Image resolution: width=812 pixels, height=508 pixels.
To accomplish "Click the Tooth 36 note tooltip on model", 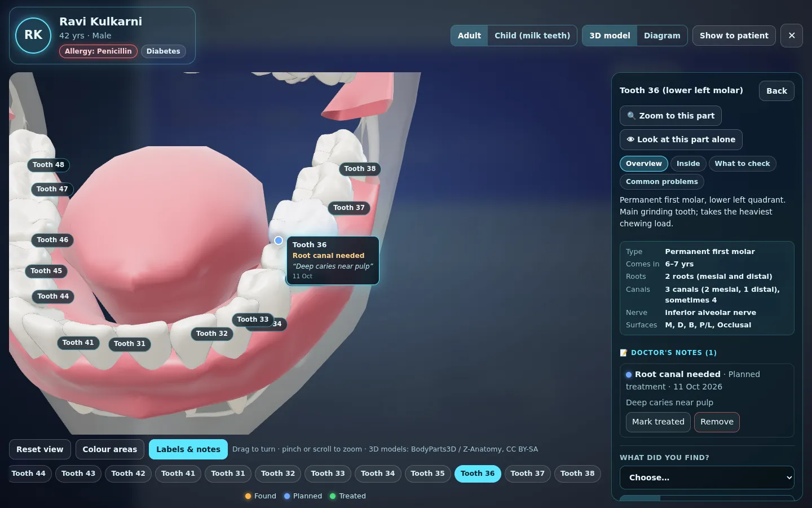I will [x=333, y=260].
